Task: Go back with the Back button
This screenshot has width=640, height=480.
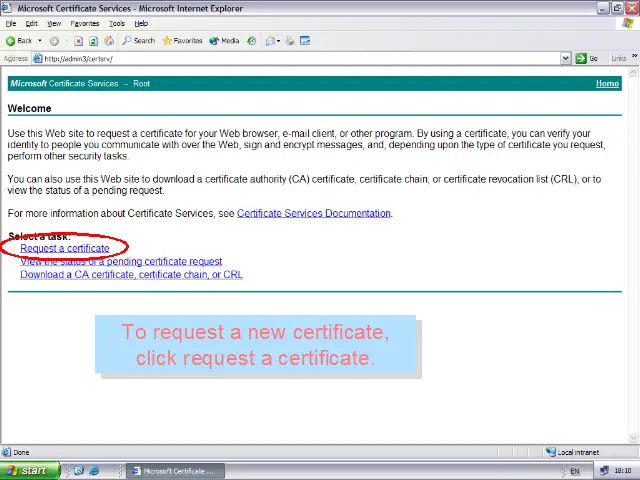Action: (x=19, y=41)
